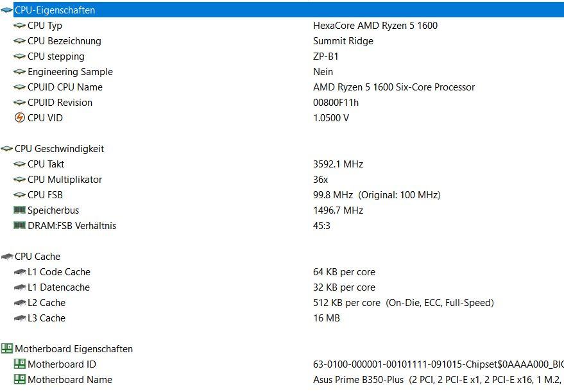
Task: Select the CPU VID label
Action: (45, 118)
